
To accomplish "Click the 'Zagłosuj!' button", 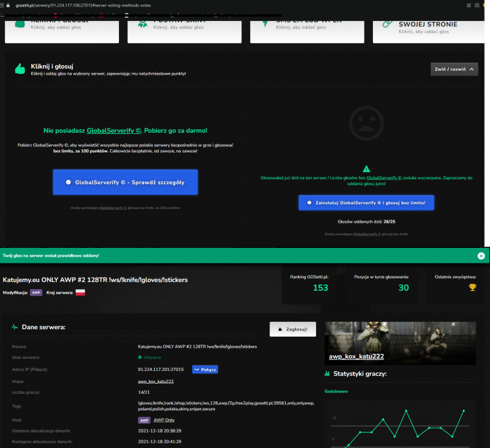I will click(293, 329).
